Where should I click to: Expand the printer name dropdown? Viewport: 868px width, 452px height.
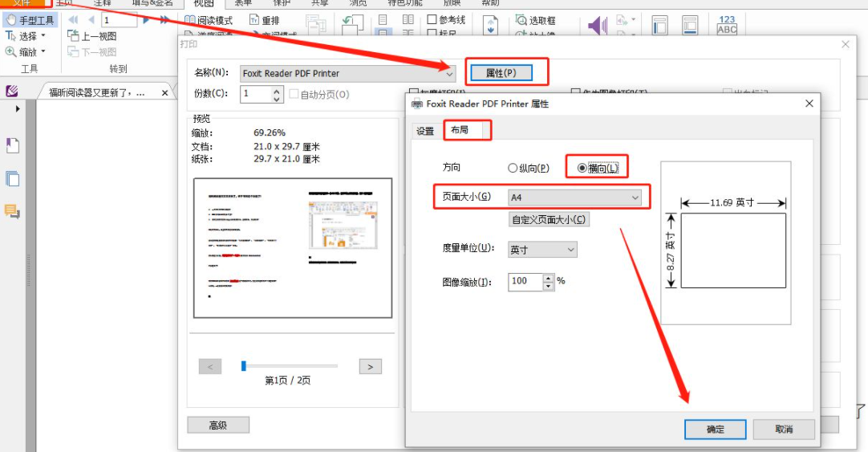click(449, 73)
